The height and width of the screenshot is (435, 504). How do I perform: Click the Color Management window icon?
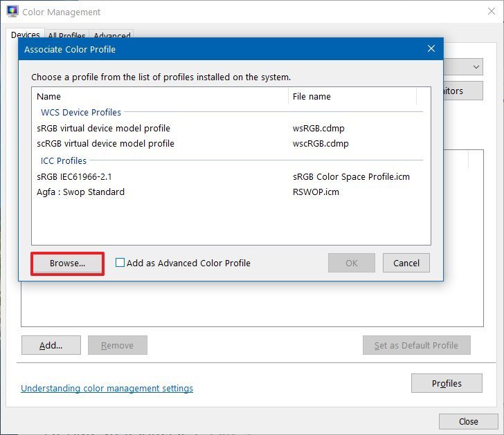click(x=12, y=12)
